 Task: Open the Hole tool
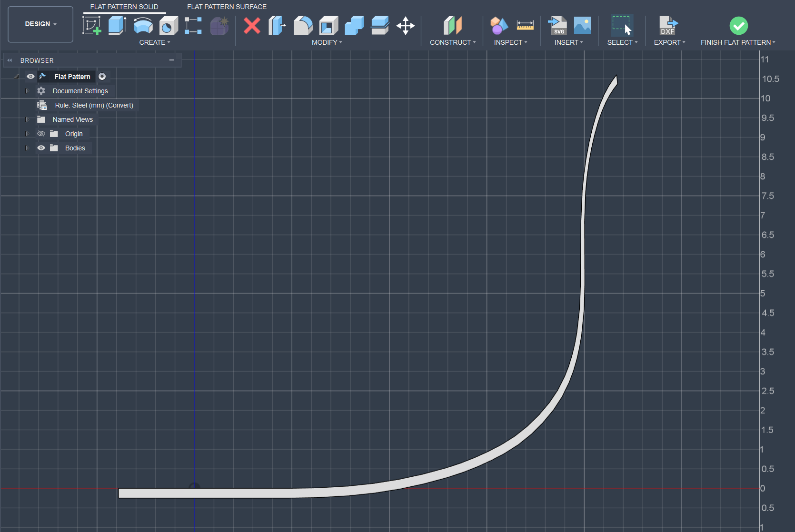[x=169, y=26]
